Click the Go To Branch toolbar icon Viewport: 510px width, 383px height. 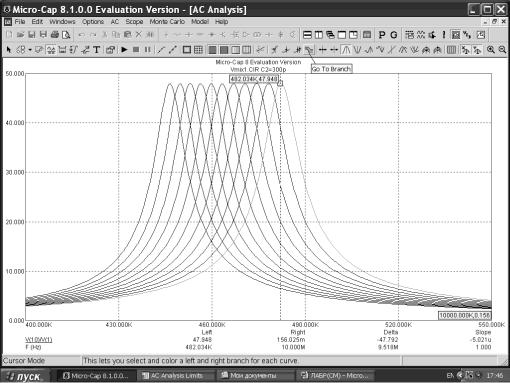click(x=309, y=50)
